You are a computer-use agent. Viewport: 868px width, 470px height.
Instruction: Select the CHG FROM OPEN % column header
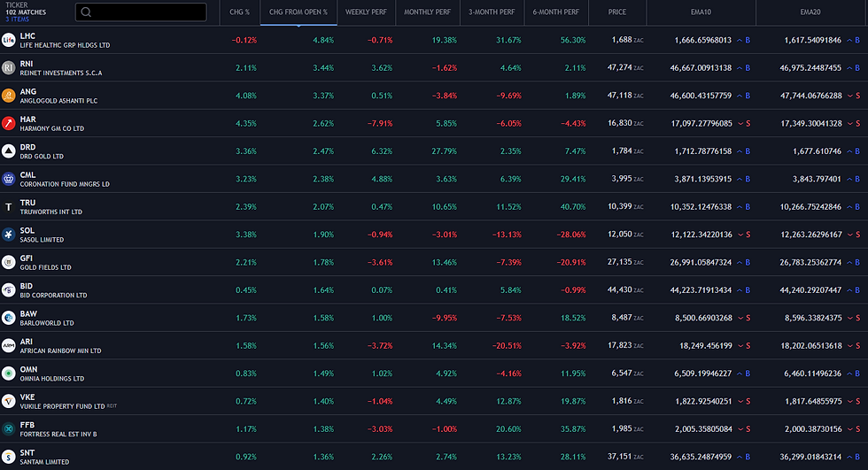coord(298,12)
